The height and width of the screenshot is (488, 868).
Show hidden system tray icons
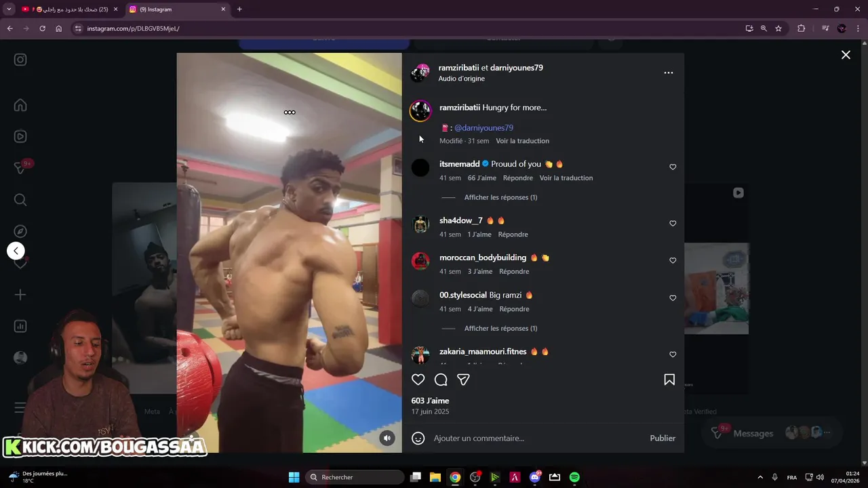click(x=760, y=477)
